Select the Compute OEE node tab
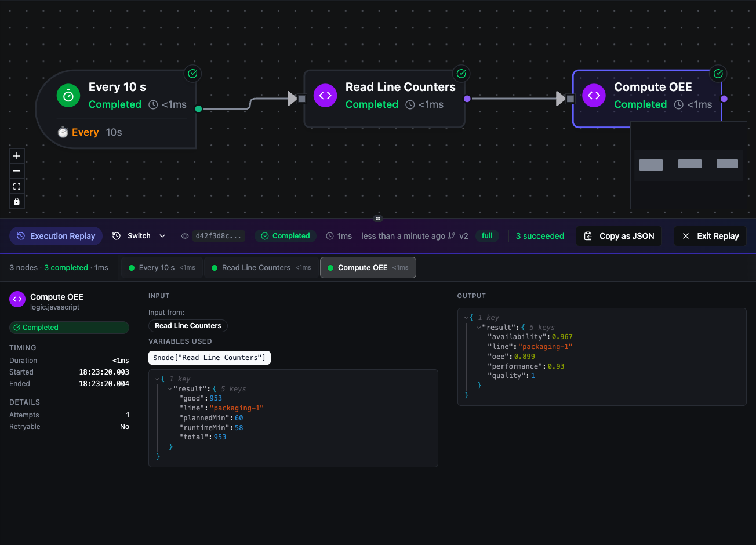Viewport: 756px width, 545px height. [368, 268]
